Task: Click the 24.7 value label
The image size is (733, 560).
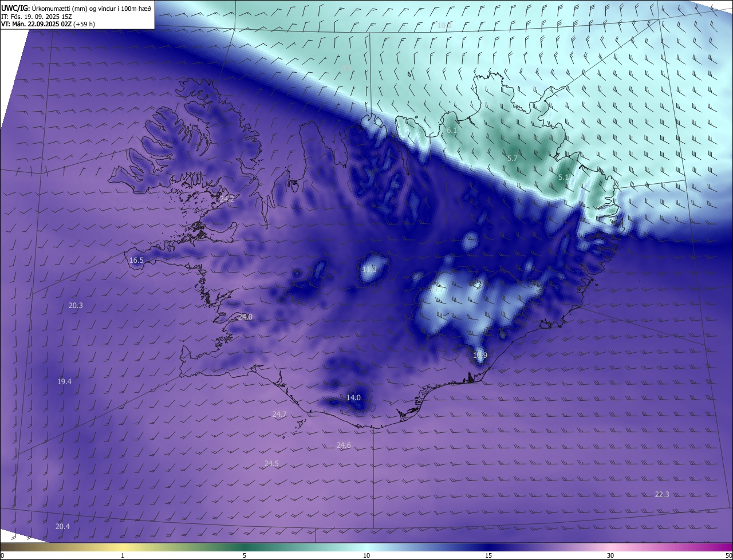Action: [x=279, y=414]
